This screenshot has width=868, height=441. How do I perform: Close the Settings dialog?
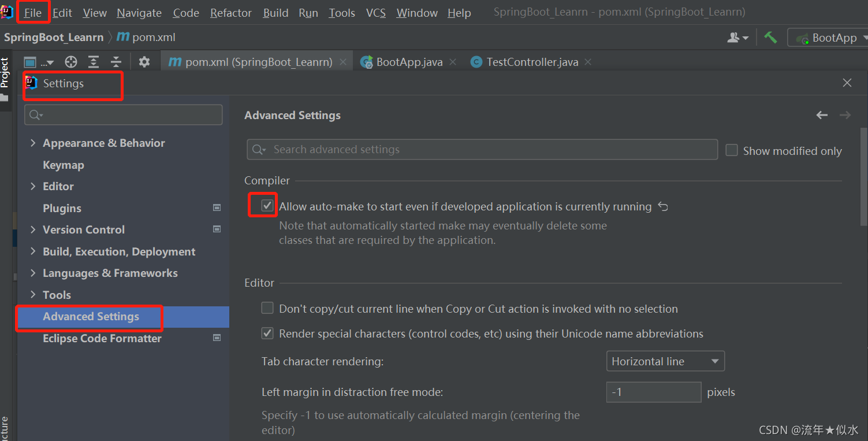coord(847,83)
